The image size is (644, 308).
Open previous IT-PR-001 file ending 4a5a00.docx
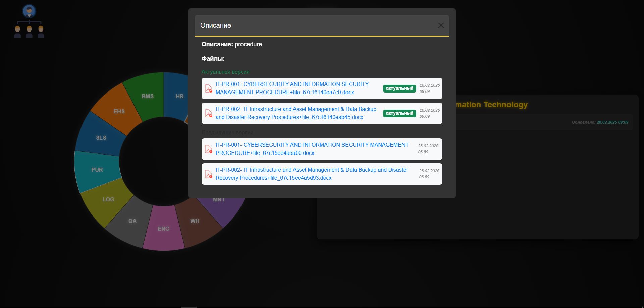click(x=312, y=149)
